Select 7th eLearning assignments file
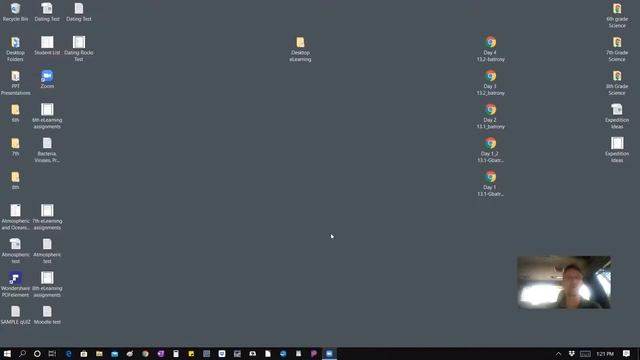Viewport: 640px width, 360px height. click(47, 217)
